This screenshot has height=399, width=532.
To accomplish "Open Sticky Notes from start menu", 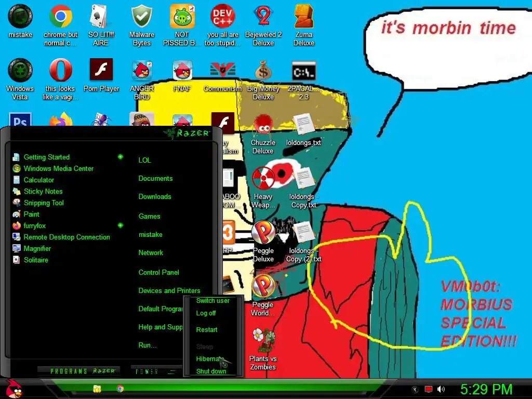I will point(37,191).
